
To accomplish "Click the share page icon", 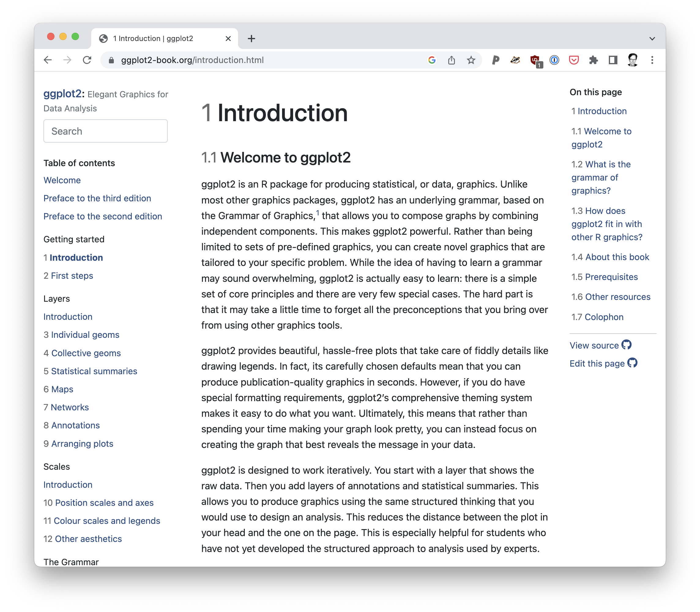I will (x=451, y=60).
